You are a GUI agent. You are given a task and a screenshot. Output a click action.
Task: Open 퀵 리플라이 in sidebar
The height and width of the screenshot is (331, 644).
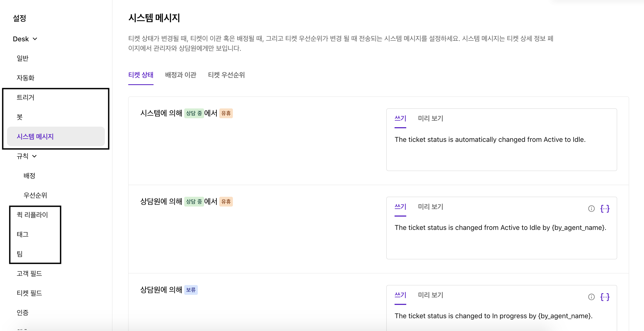tap(32, 215)
